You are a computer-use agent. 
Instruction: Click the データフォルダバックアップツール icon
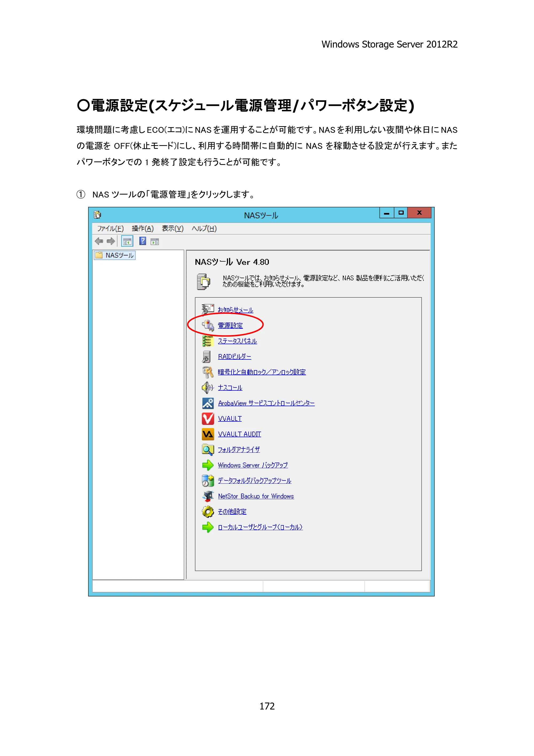(x=208, y=480)
